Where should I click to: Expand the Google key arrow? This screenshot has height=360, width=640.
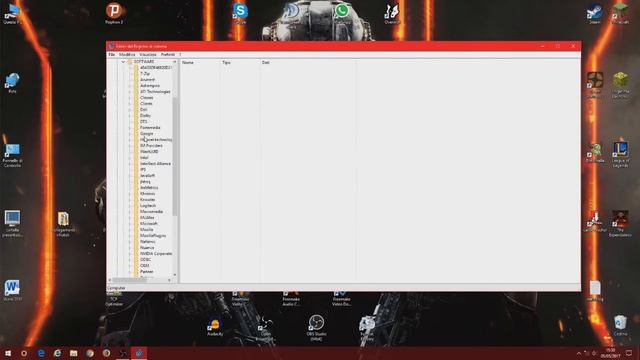point(130,133)
